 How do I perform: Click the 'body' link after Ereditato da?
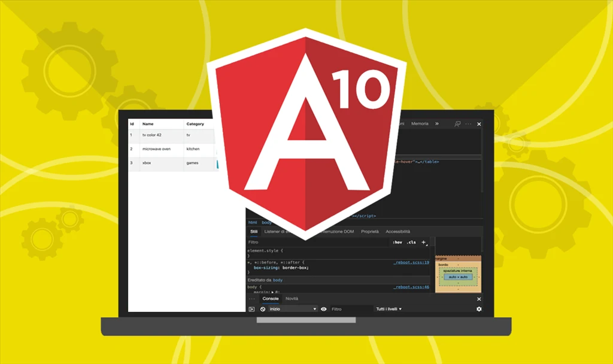pyautogui.click(x=278, y=280)
